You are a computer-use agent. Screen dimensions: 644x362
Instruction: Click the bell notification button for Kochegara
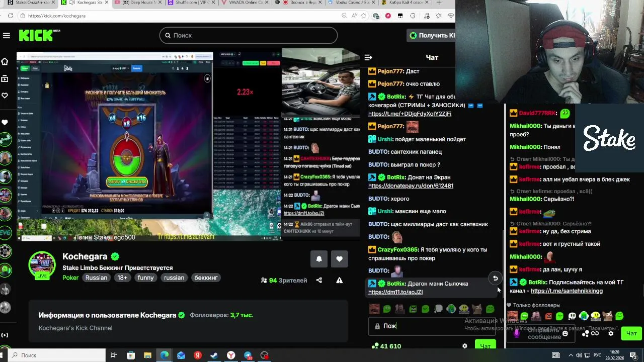(319, 259)
